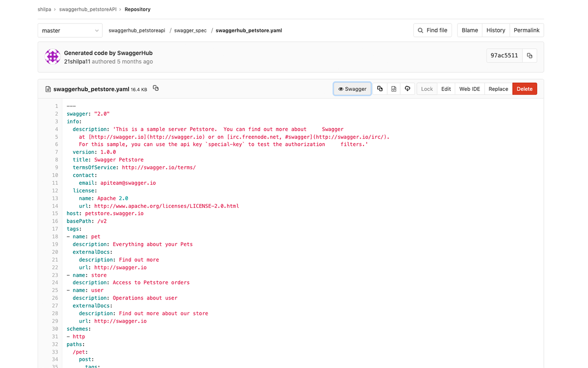Download file via cloud icon
Viewport: 588px width, 368px height.
point(407,89)
